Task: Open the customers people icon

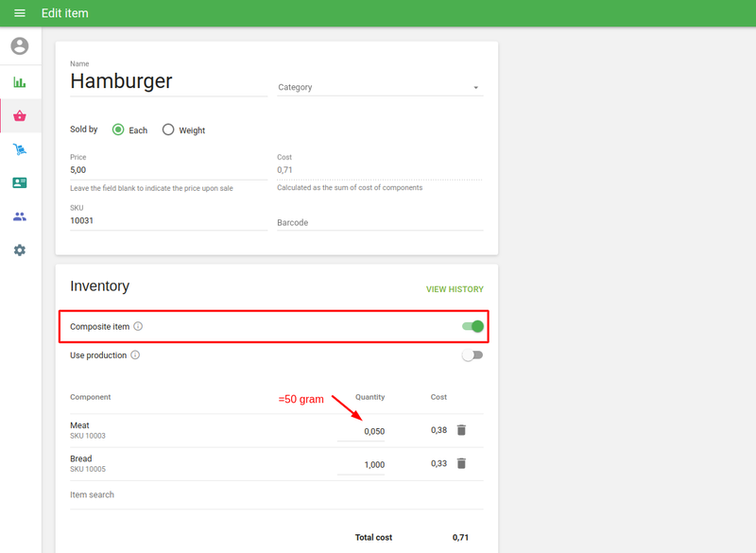Action: coord(20,216)
